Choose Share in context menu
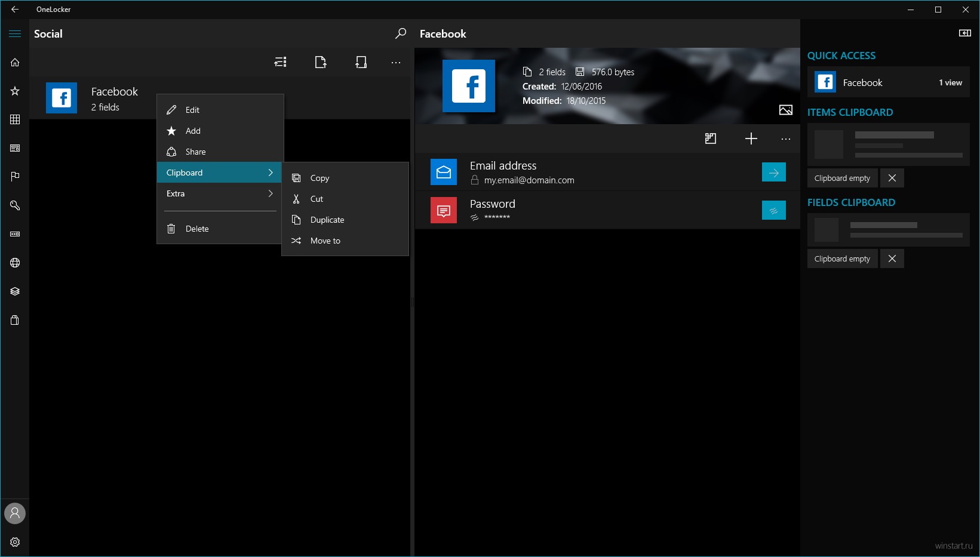The width and height of the screenshot is (980, 557). (x=220, y=152)
